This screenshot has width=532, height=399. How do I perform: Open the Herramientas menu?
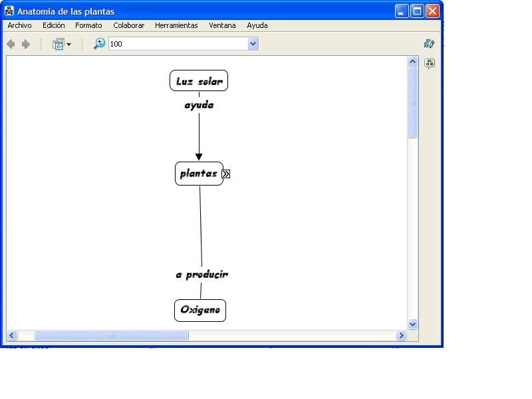[x=176, y=25]
